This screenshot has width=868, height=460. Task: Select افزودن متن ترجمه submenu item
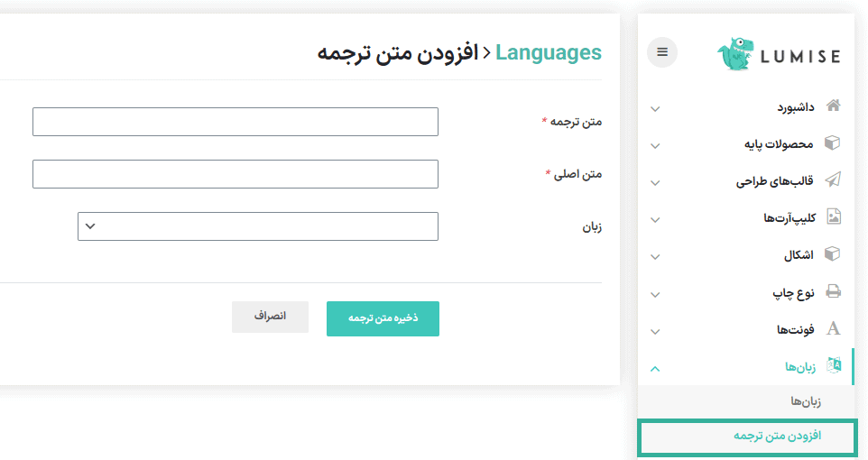tap(777, 437)
